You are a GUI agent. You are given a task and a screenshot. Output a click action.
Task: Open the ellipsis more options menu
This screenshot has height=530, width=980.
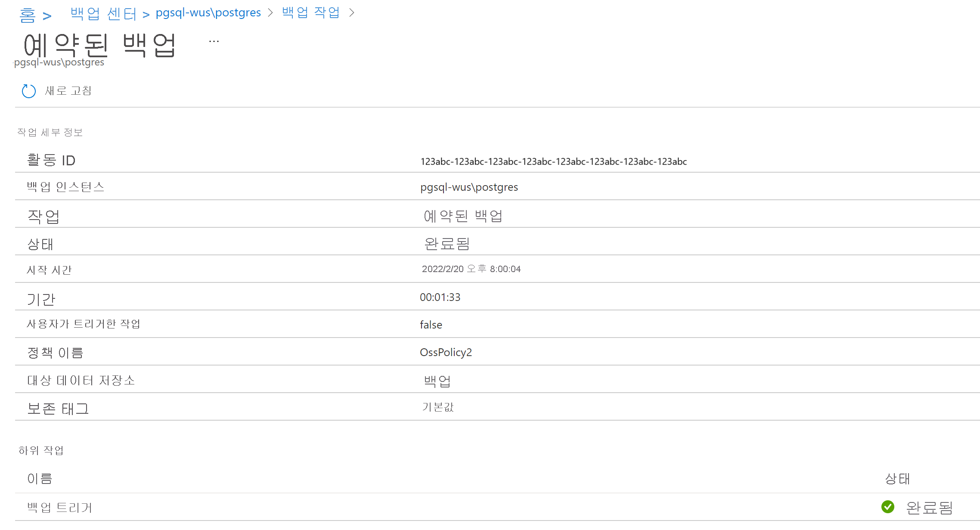[x=214, y=41]
